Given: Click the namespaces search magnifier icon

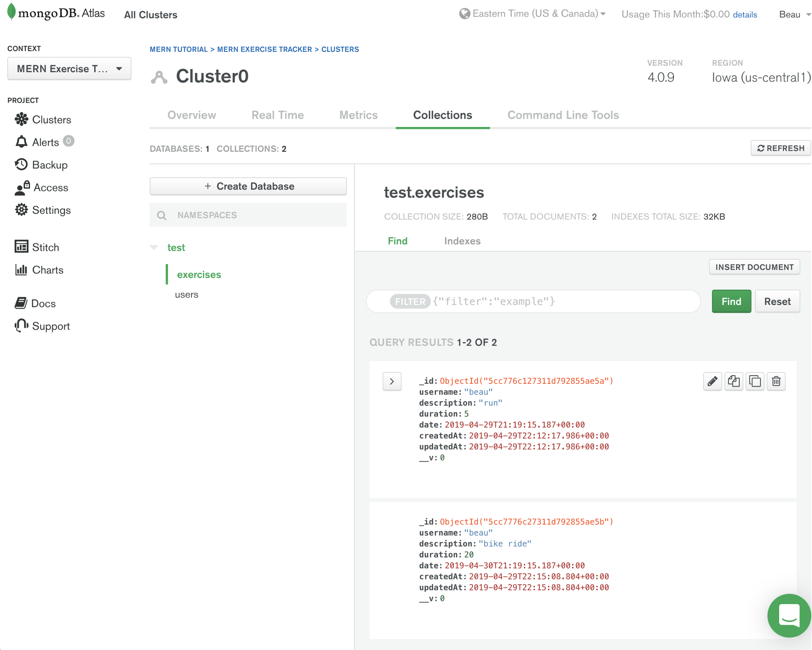Looking at the screenshot, I should [162, 215].
